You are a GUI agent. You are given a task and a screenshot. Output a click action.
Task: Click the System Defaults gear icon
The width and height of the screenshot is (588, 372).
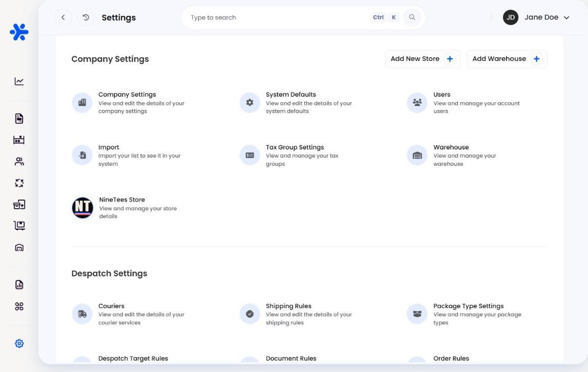(250, 102)
